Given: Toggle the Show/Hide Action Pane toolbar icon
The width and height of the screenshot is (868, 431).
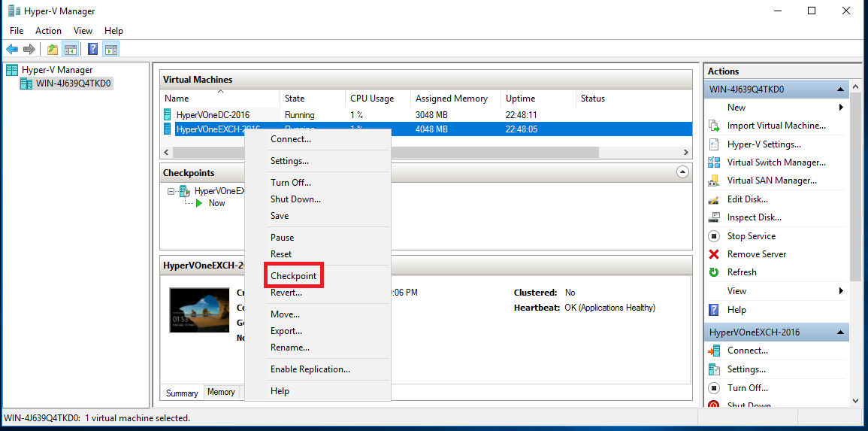Looking at the screenshot, I should [111, 50].
